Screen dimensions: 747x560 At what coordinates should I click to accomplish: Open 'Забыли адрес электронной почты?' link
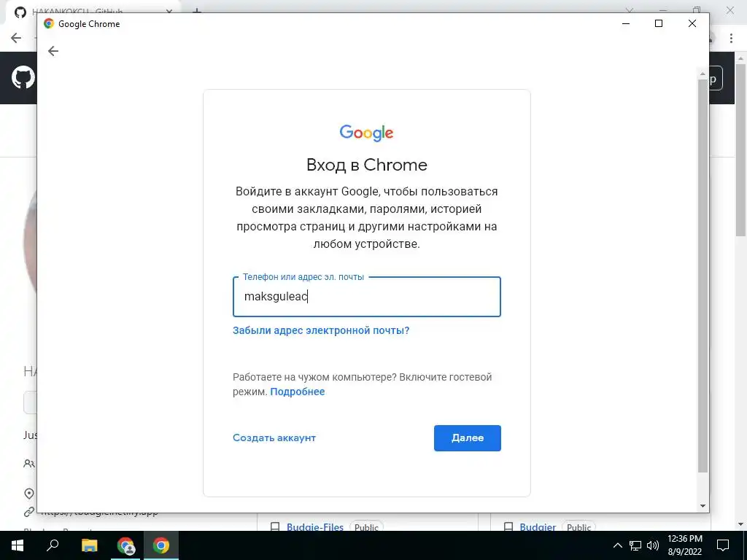321,330
